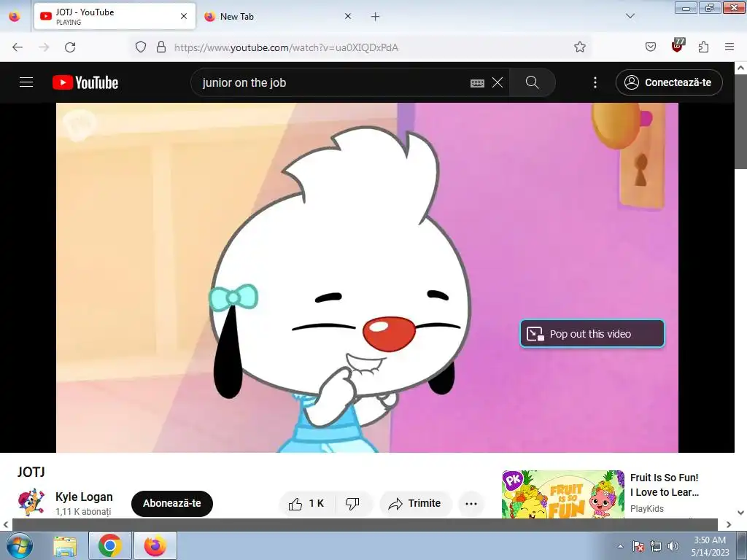This screenshot has width=747, height=560.
Task: Open the uBlock Origin extension icon
Action: (x=678, y=45)
